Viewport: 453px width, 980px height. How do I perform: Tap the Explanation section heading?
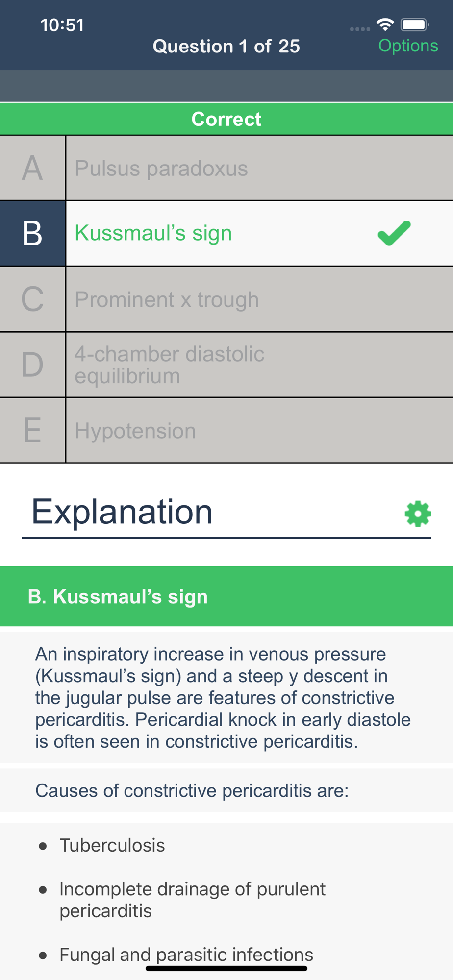[122, 512]
